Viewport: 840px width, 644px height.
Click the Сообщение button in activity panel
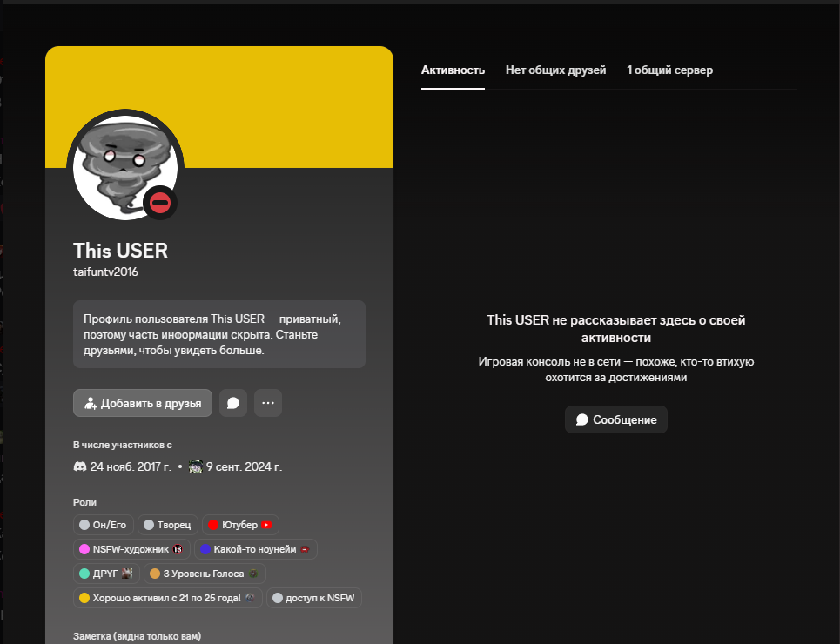tap(616, 419)
